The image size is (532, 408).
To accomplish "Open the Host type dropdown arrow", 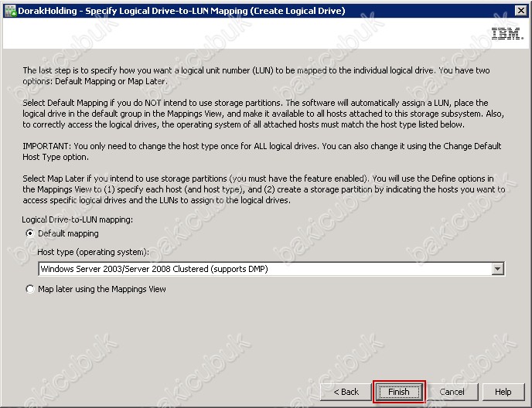I will coord(497,269).
